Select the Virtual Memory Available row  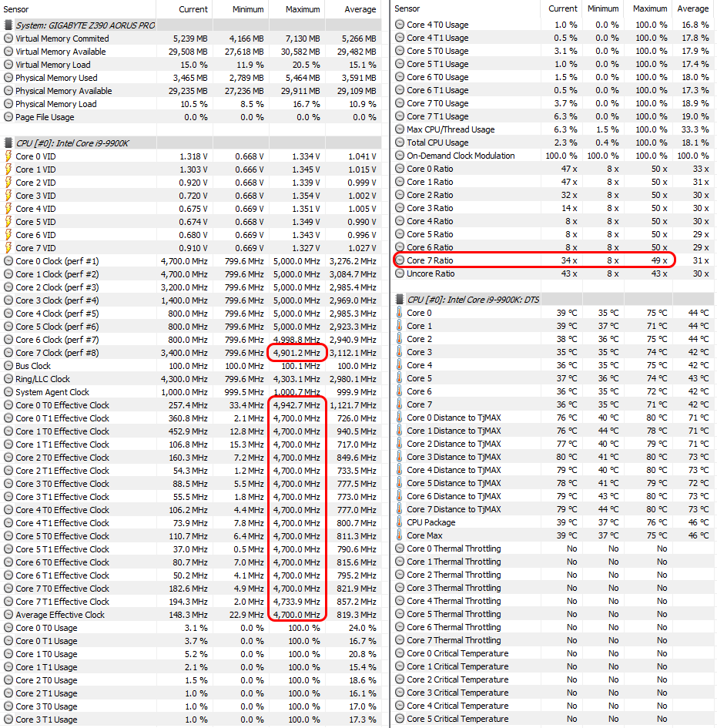coord(191,52)
